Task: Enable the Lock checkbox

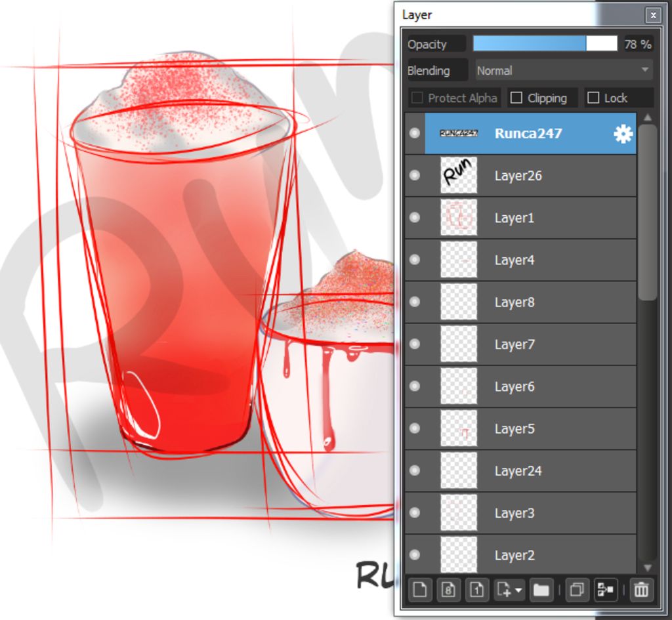Action: point(593,98)
